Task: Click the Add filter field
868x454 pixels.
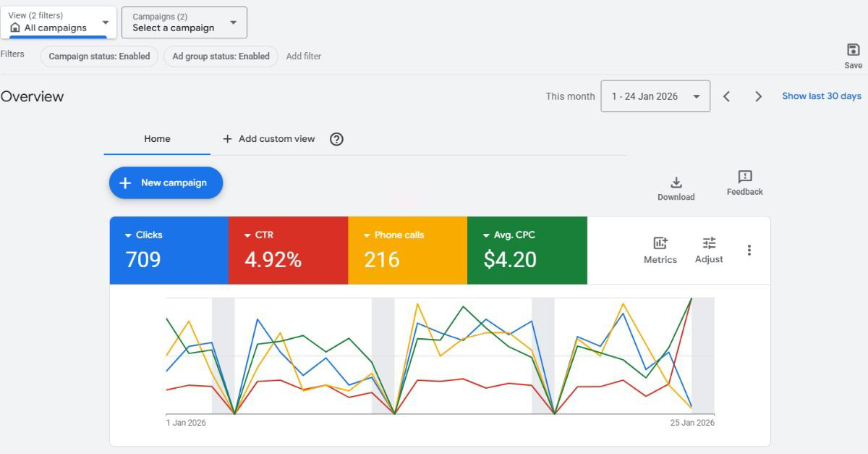Action: tap(304, 56)
